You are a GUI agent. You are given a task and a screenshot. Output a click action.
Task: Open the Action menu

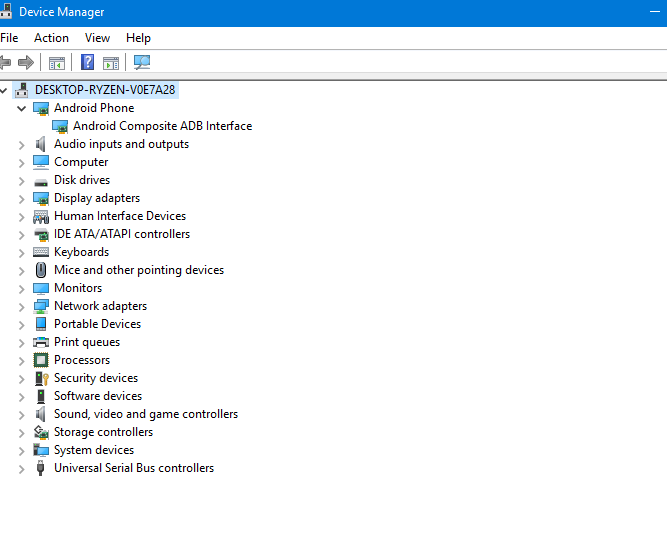coord(51,38)
